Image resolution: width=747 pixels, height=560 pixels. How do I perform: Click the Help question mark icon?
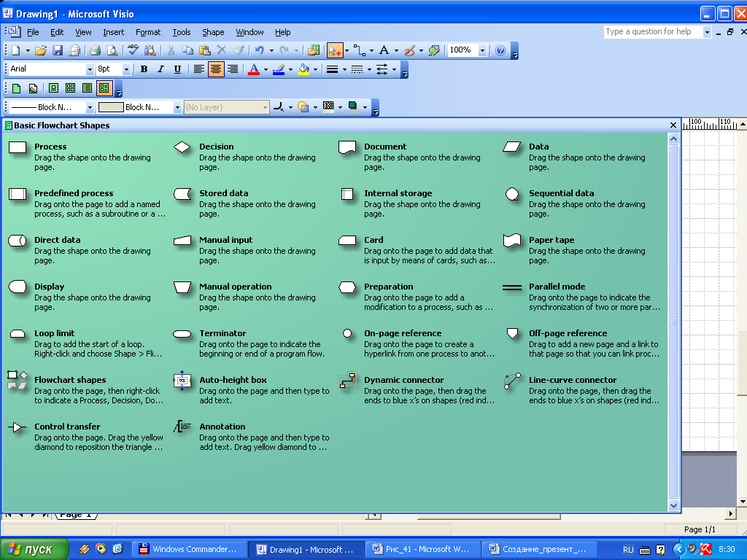point(500,50)
